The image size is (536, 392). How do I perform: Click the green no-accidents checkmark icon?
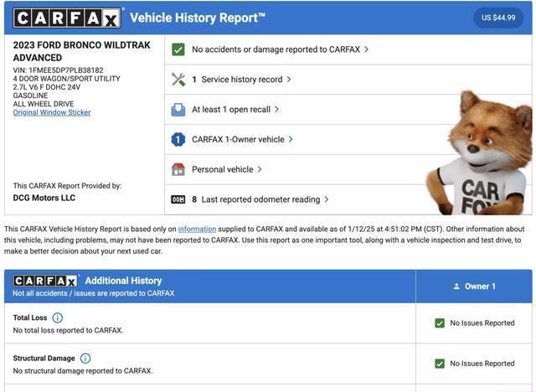(x=178, y=49)
